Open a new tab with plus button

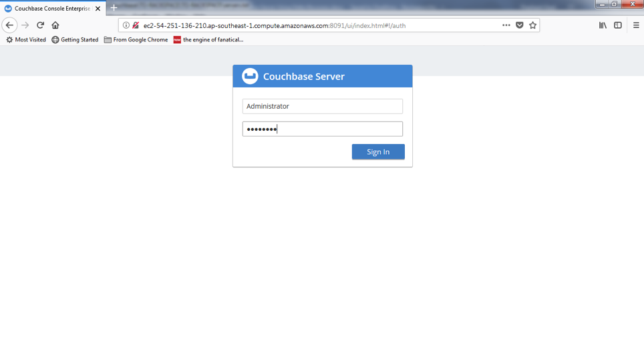click(114, 8)
